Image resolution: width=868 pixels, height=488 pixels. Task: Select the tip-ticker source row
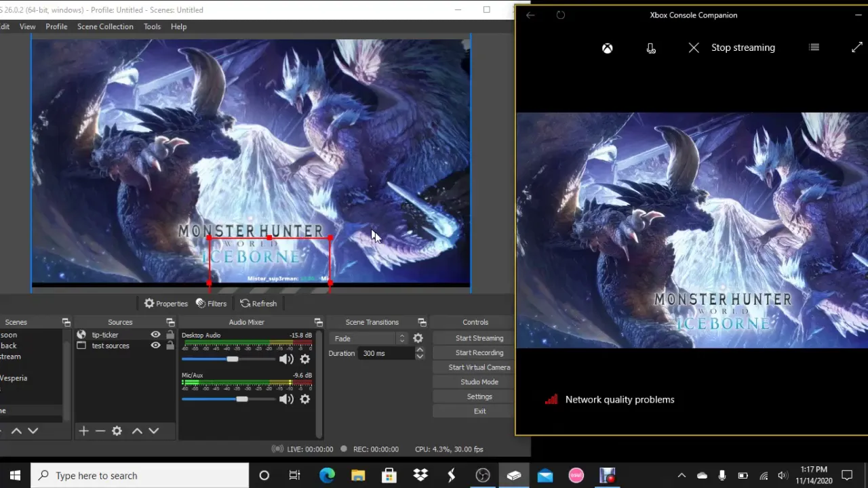(x=125, y=335)
